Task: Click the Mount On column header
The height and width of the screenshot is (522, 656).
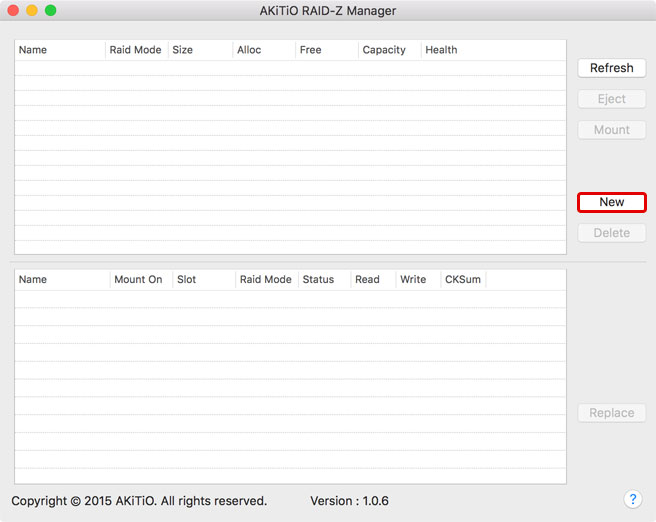Action: click(x=139, y=280)
